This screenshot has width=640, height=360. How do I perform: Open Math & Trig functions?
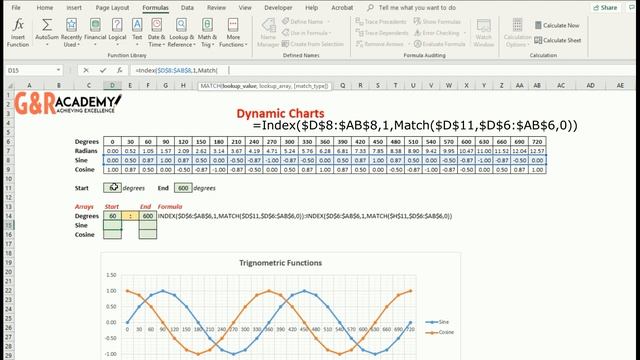tap(207, 33)
